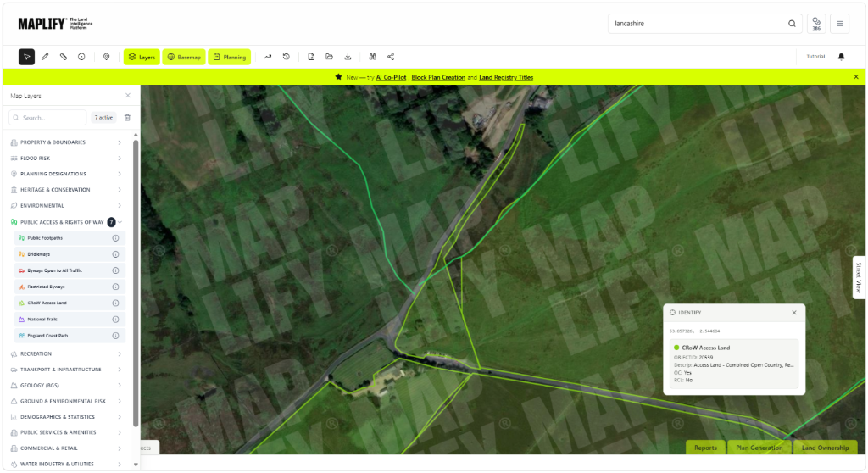Open the Reports tab

706,448
